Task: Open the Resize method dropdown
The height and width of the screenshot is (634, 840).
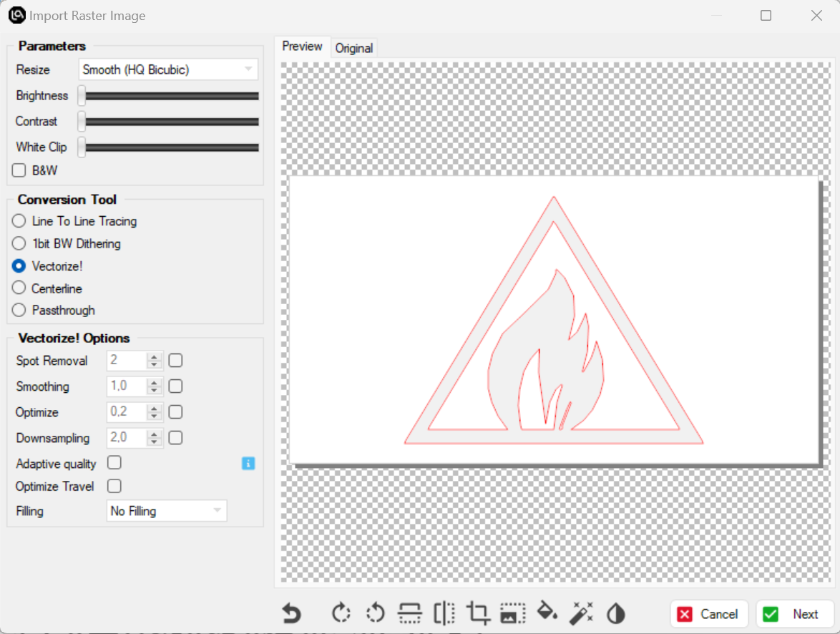Action: click(168, 69)
